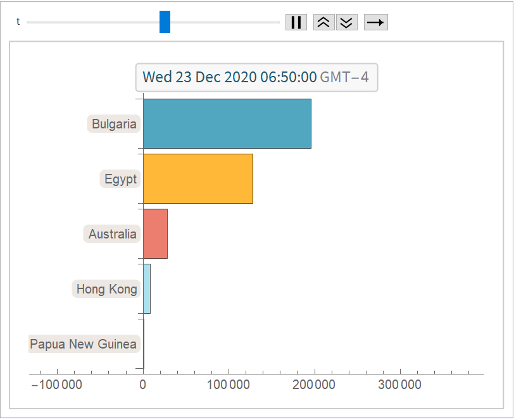Click the 300000 axis tick label
514x420 pixels.
399,385
